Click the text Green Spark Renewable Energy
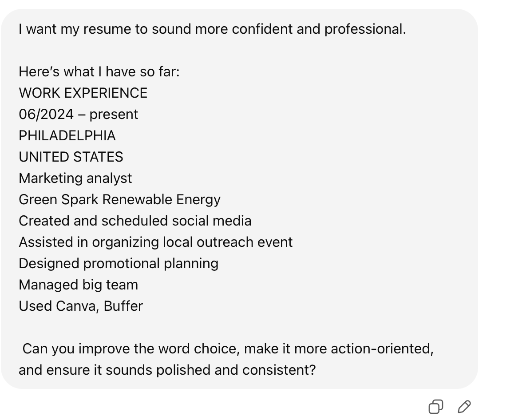530x420 pixels. (119, 199)
